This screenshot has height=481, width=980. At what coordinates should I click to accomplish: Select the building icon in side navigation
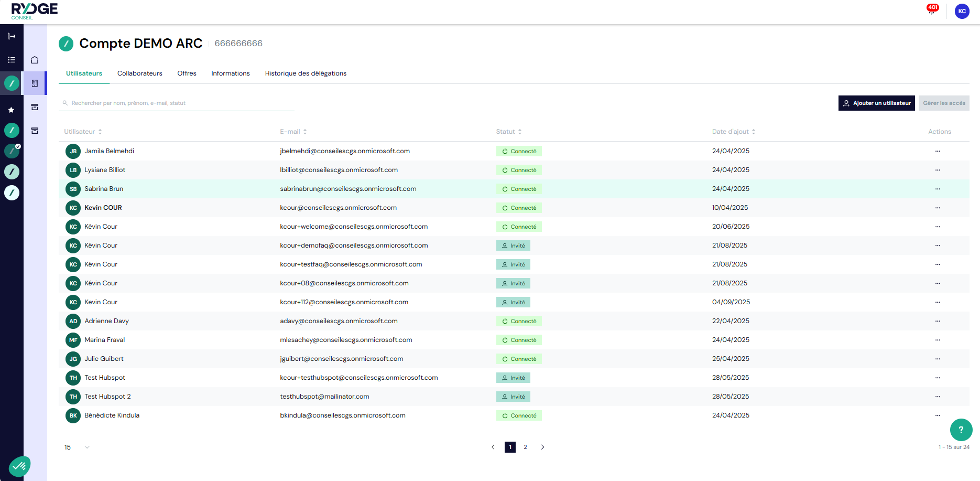click(35, 83)
